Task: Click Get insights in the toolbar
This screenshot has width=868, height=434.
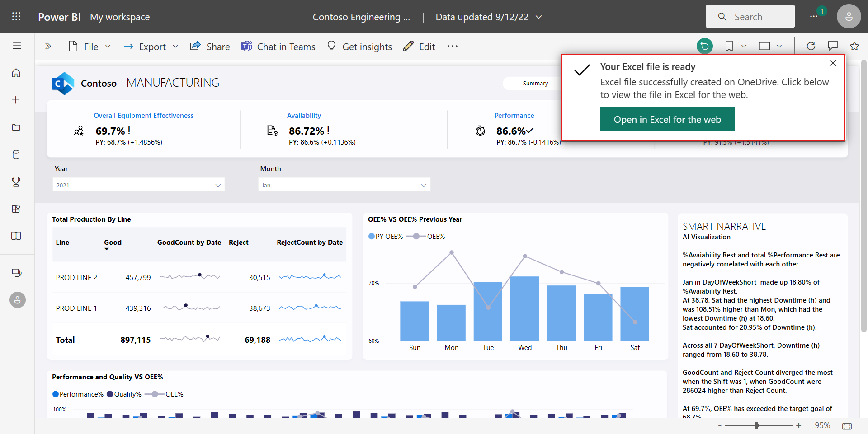Action: click(x=359, y=46)
